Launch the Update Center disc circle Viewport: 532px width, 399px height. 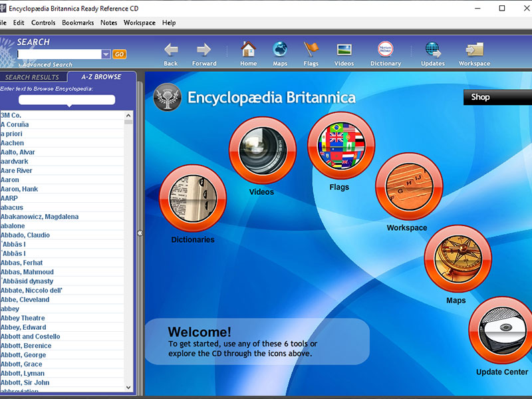[x=502, y=330]
